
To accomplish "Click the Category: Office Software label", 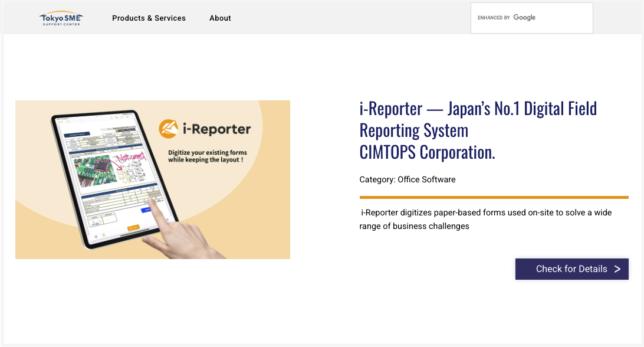I will click(x=407, y=179).
